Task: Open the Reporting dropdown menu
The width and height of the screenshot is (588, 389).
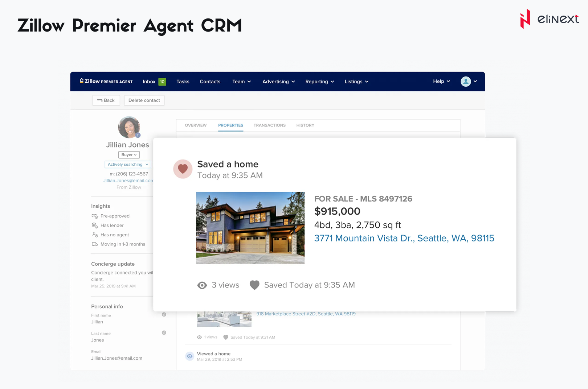Action: click(319, 82)
